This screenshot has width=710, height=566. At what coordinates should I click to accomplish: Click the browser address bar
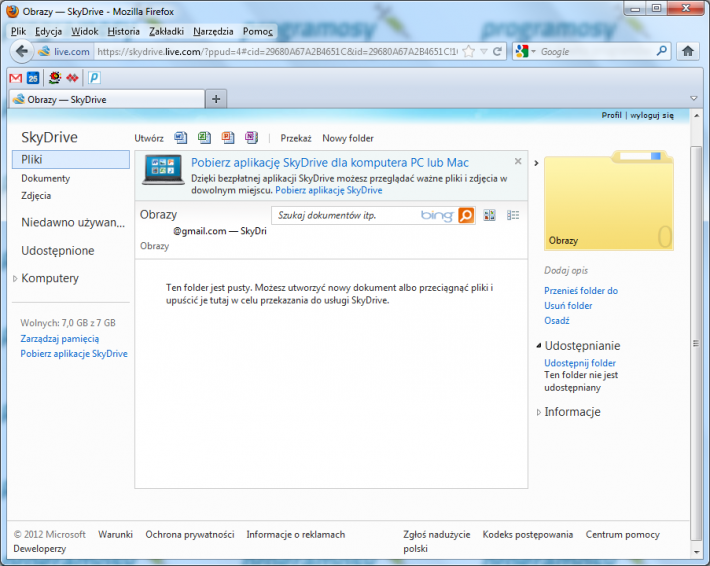pyautogui.click(x=276, y=52)
